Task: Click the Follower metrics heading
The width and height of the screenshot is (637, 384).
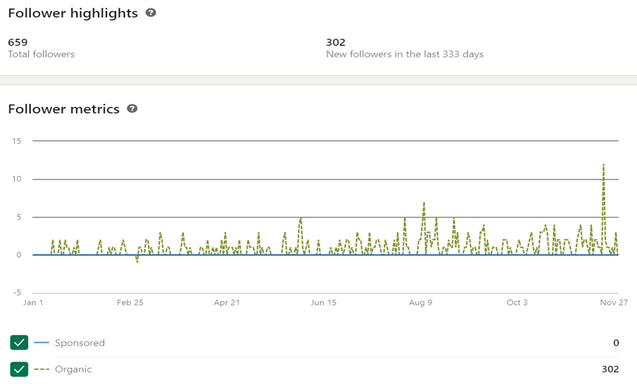Action: tap(64, 109)
